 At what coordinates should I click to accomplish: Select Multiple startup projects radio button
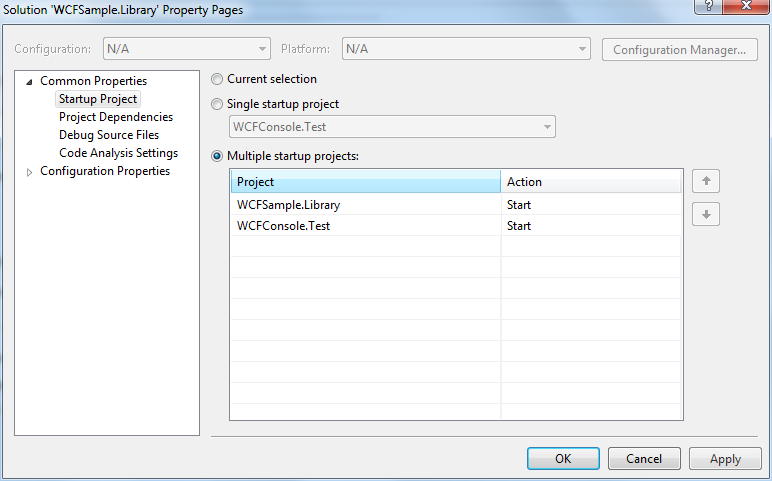click(217, 157)
